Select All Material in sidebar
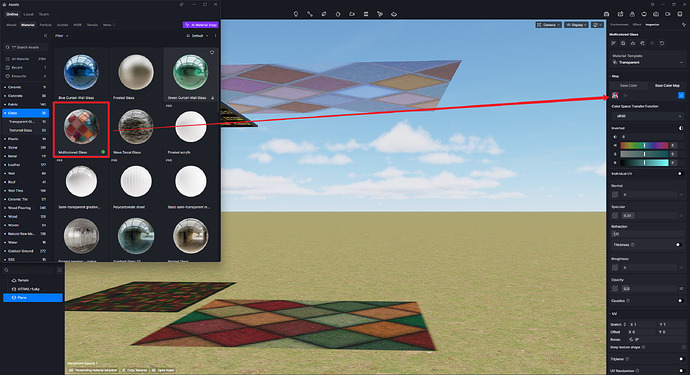Screen dimensions: 690x375 (x=26, y=59)
